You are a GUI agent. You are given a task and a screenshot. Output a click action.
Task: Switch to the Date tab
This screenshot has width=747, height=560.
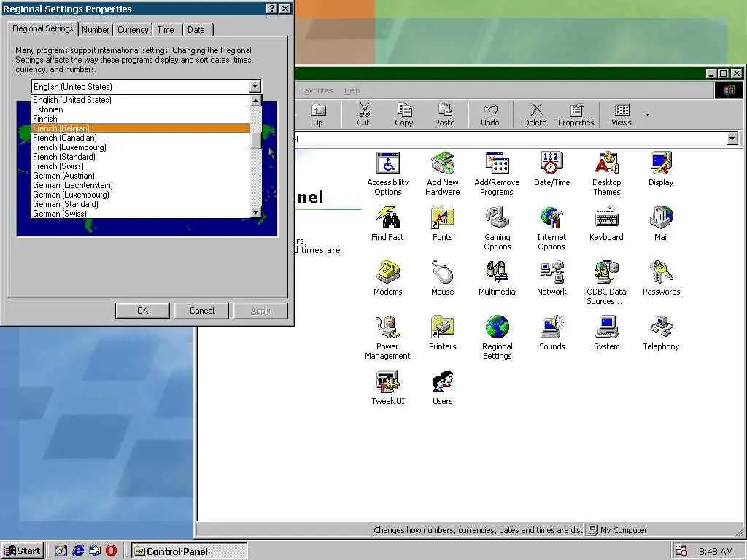[x=196, y=29]
